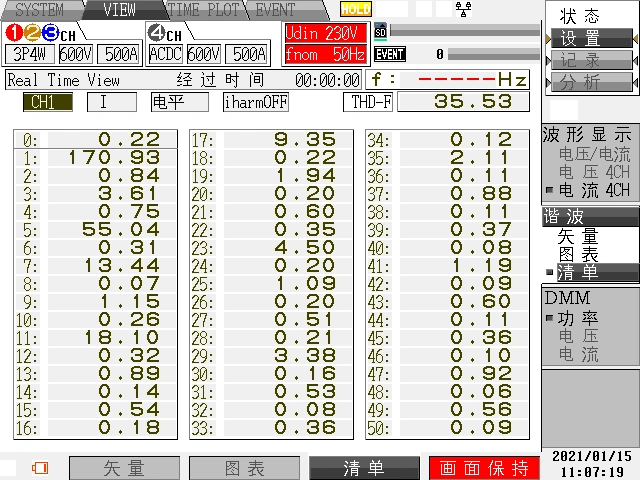Click harmonic order 23 value 4.50

305,247
